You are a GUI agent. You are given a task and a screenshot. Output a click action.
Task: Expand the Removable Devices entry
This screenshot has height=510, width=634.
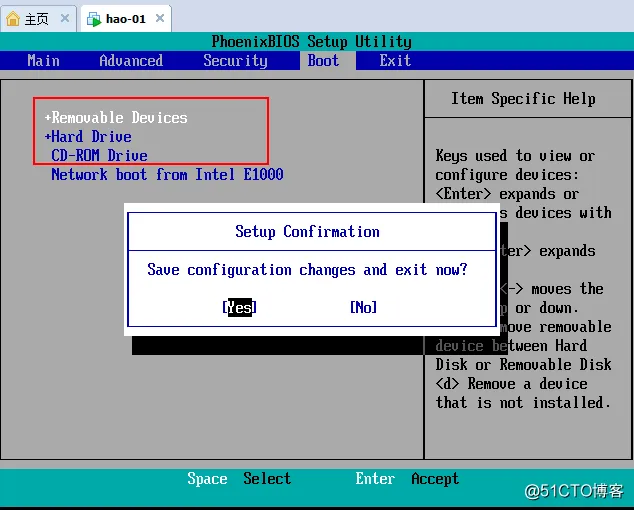tap(116, 118)
